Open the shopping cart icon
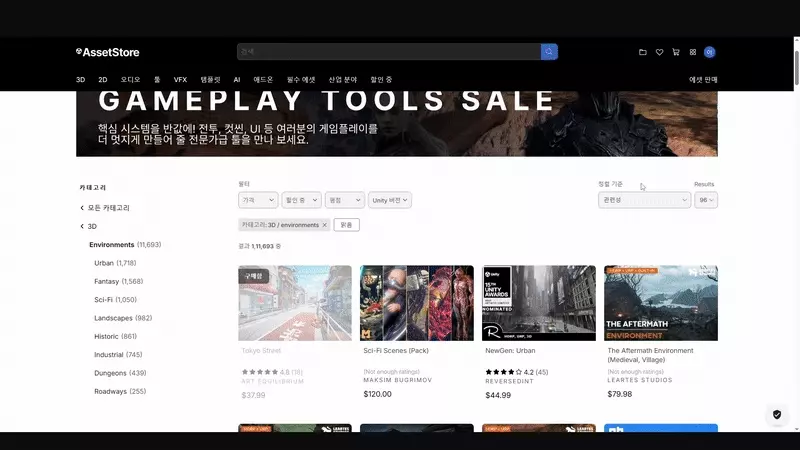The width and height of the screenshot is (800, 450). (x=676, y=52)
